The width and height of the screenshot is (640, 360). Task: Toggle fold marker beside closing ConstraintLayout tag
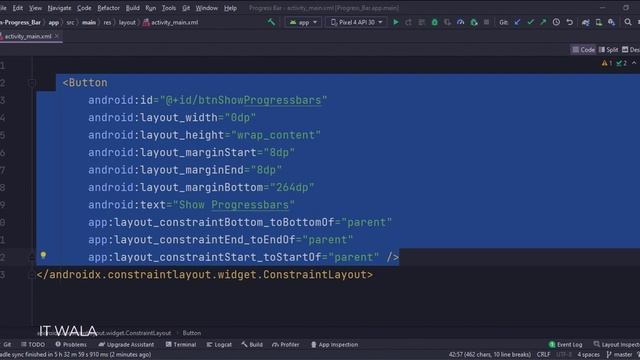pyautogui.click(x=31, y=275)
